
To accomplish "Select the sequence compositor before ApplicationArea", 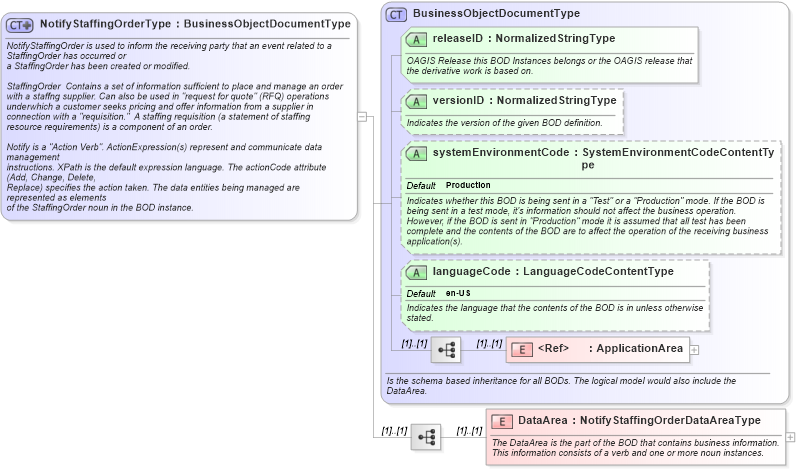I will (x=446, y=350).
